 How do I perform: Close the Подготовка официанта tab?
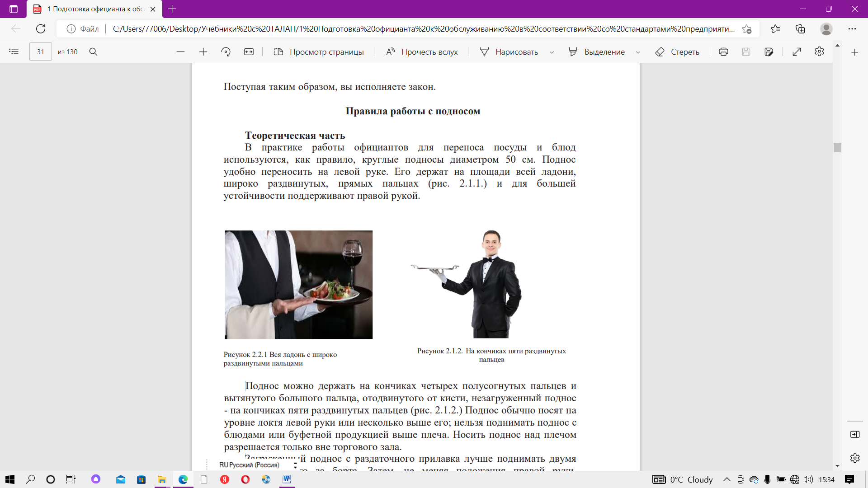tap(153, 9)
